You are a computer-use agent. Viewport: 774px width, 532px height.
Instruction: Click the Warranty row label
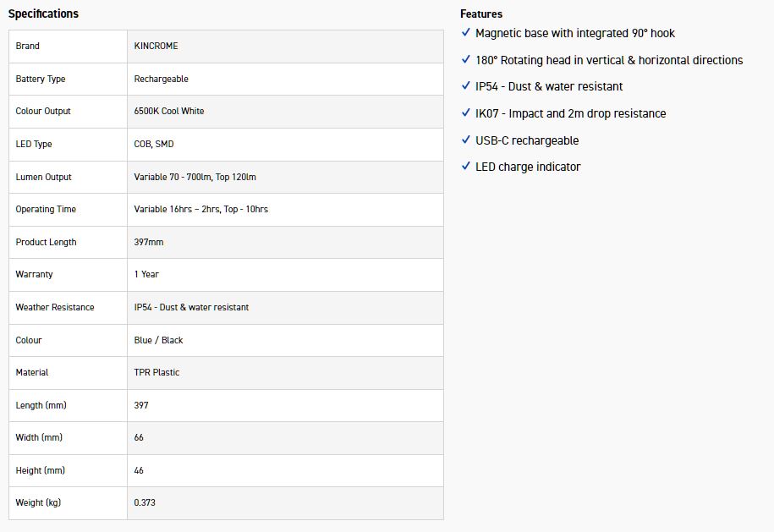coord(34,274)
